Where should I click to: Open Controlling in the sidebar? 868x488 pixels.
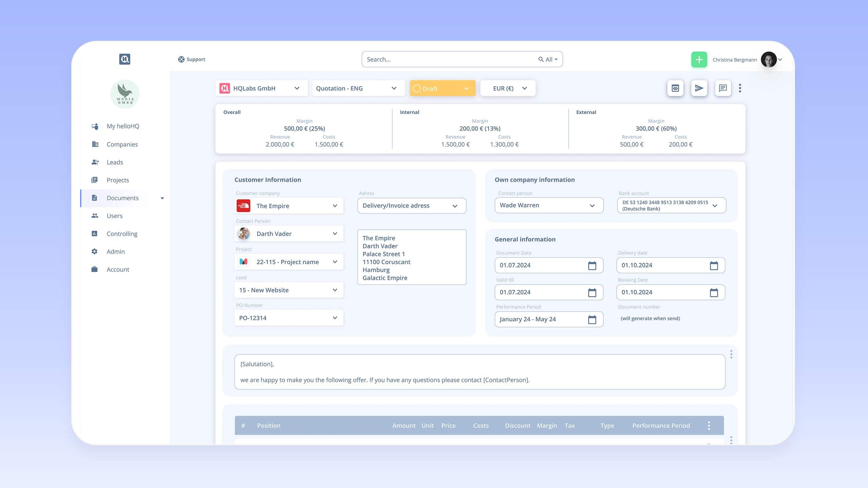tap(121, 234)
